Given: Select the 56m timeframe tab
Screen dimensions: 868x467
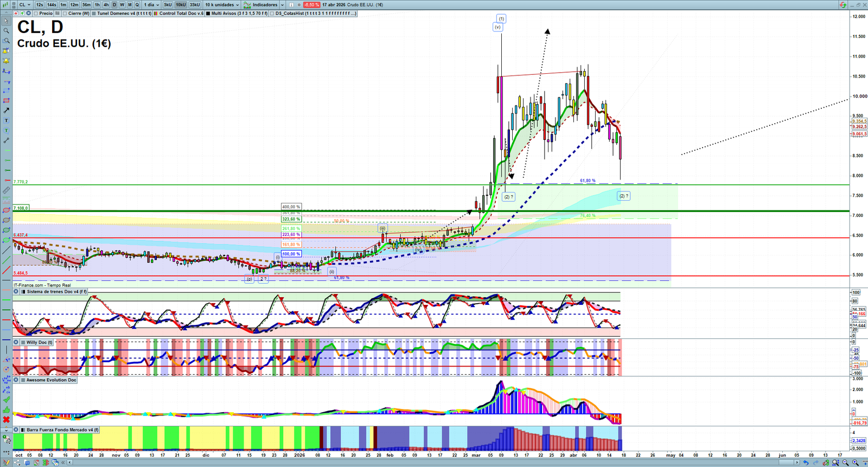Looking at the screenshot, I should click(x=87, y=5).
